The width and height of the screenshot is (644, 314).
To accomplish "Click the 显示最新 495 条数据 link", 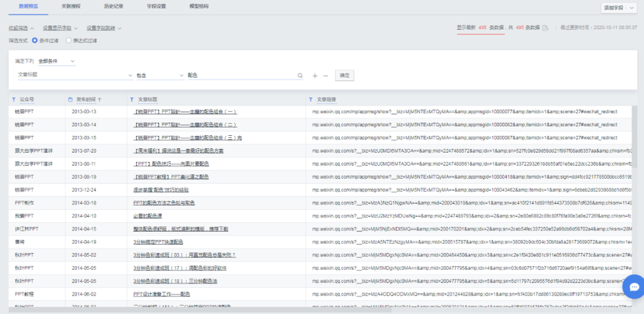I will (x=481, y=28).
